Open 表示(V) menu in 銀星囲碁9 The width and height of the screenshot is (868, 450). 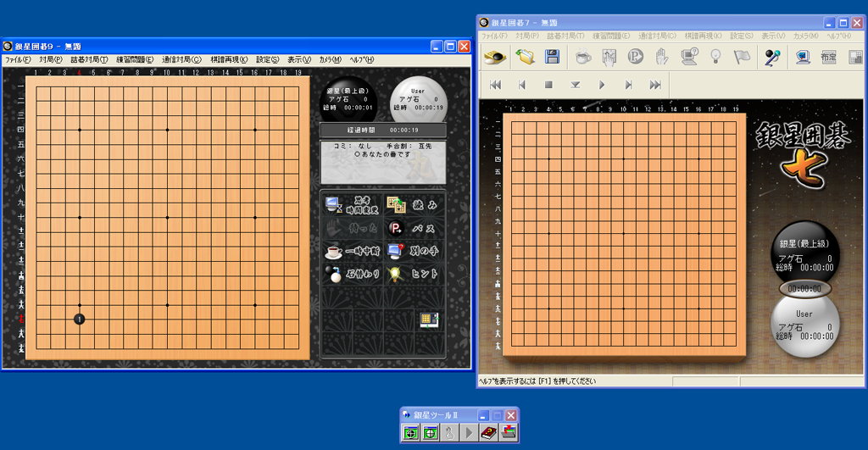click(299, 60)
